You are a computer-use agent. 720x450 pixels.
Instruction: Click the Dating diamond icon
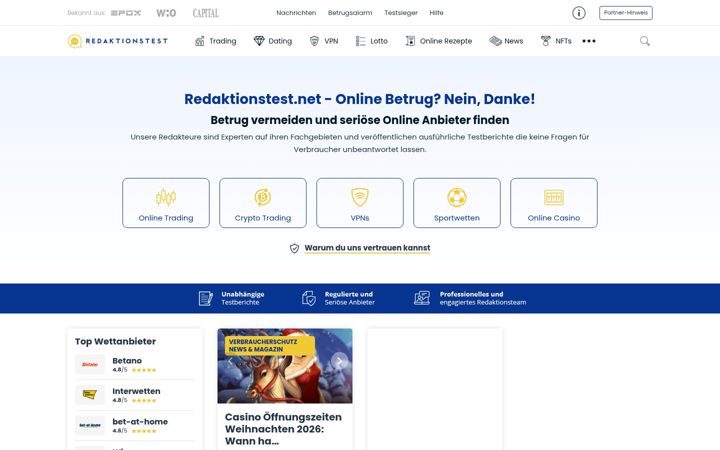click(x=259, y=41)
